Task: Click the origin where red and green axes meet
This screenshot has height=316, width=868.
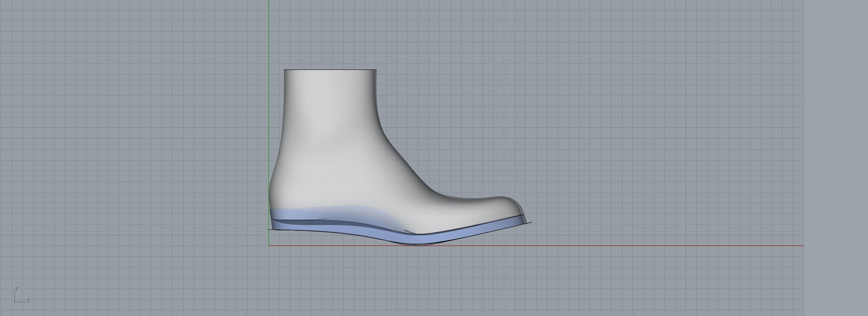Action: 269,246
